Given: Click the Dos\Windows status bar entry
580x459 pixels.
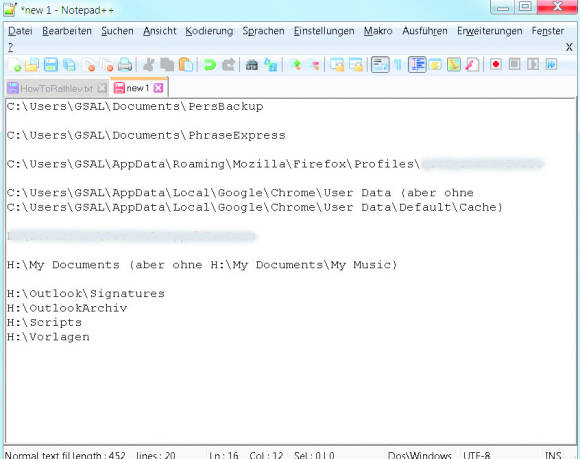Looking at the screenshot, I should [419, 455].
